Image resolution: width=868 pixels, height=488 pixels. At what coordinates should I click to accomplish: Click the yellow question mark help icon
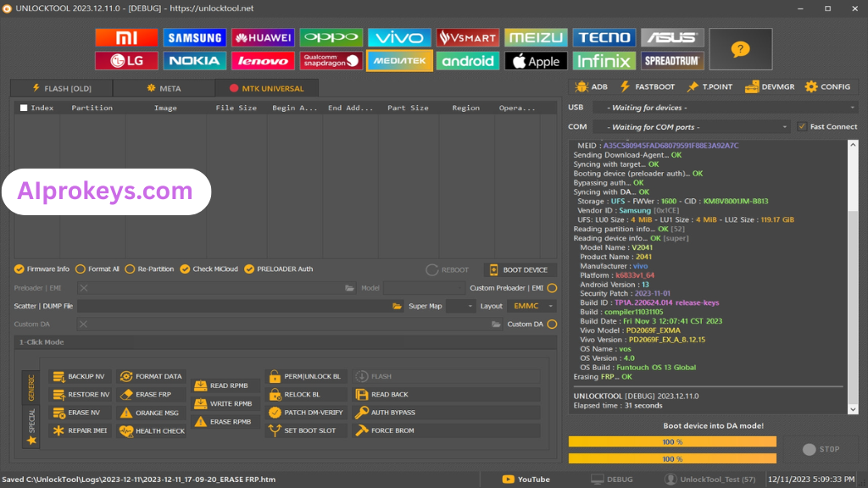coord(740,48)
